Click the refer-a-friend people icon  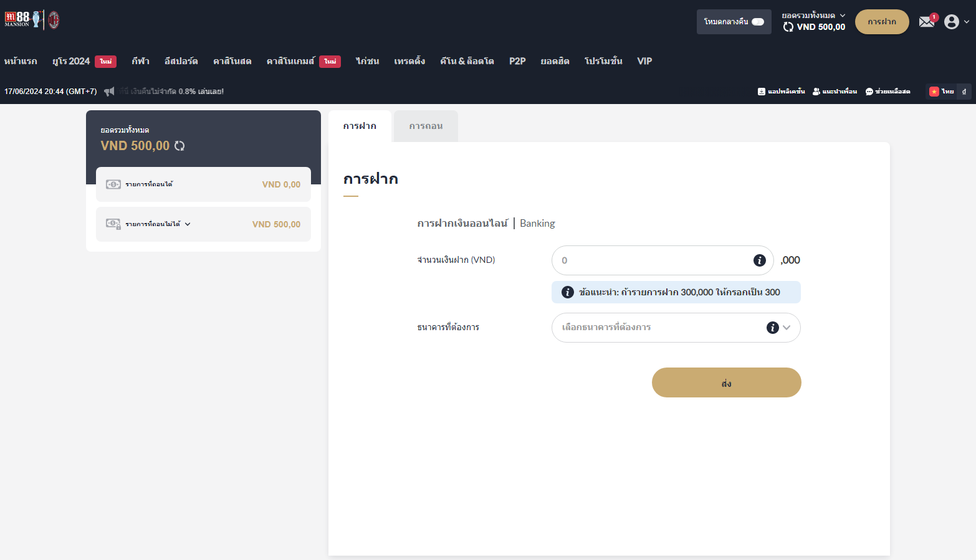[816, 92]
